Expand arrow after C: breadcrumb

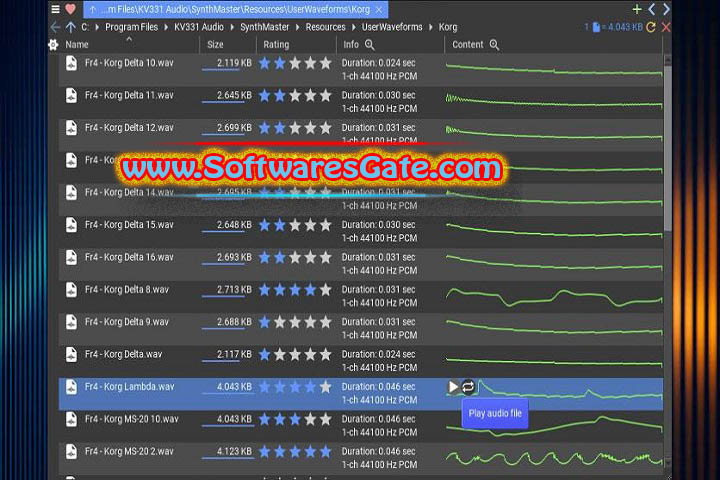click(x=97, y=27)
